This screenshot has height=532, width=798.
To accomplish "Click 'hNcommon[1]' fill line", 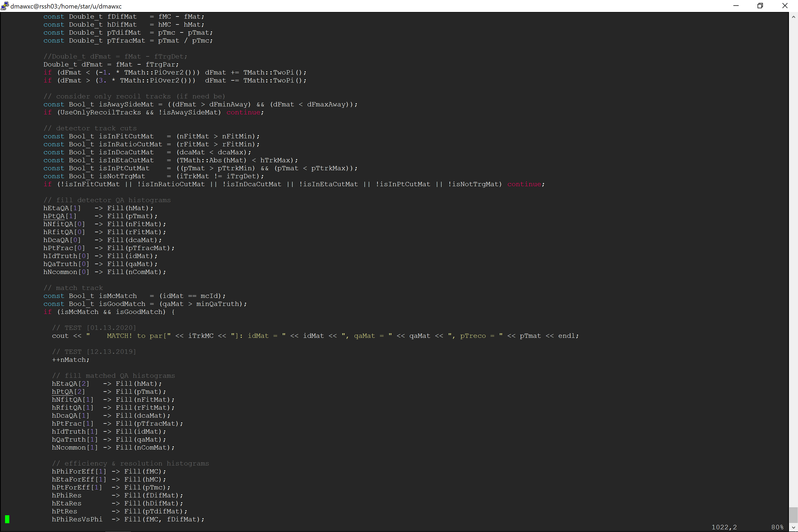I will click(x=113, y=447).
